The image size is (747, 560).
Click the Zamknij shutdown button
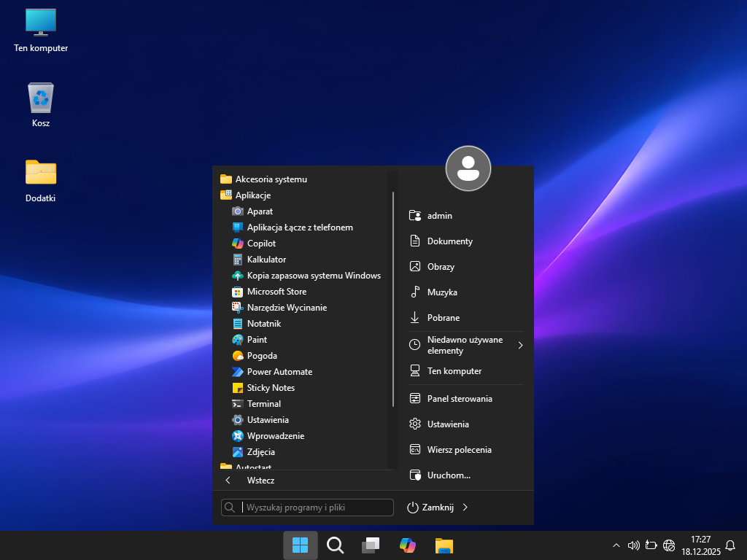(x=431, y=507)
